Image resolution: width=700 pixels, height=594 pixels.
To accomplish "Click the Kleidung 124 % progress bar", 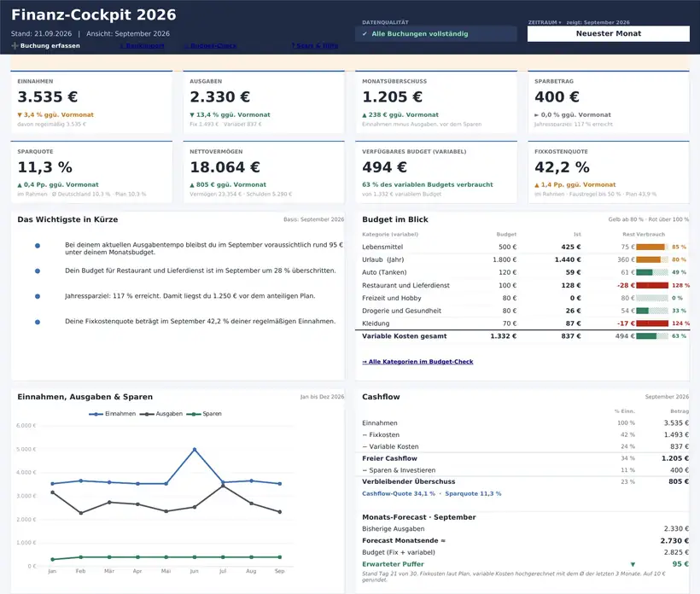I will (x=652, y=323).
